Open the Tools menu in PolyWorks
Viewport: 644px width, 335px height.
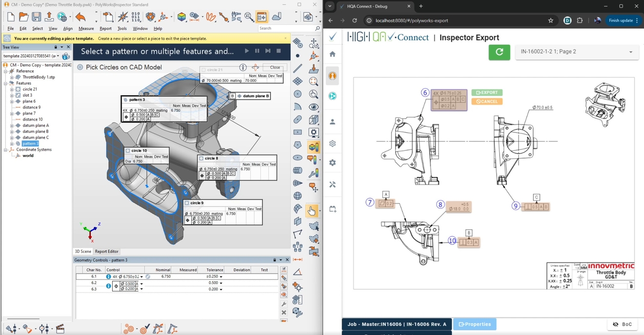(122, 28)
